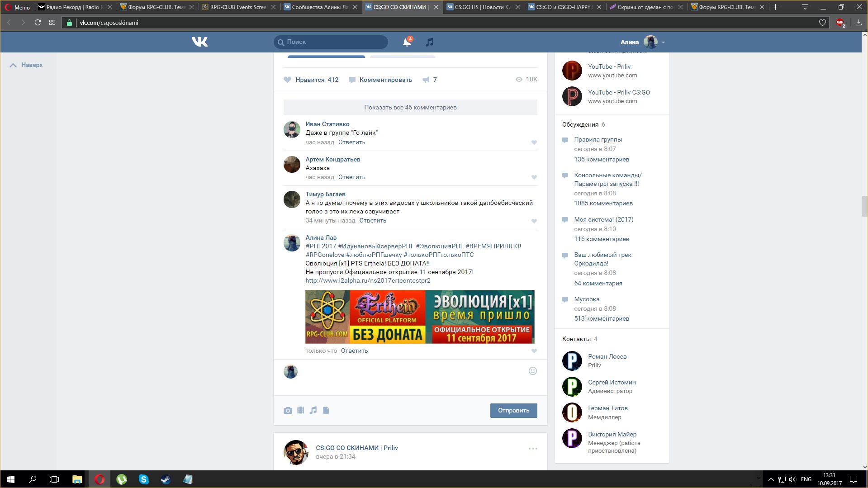Open the Opera Меню button
This screenshot has width=868, height=488.
pos(18,7)
